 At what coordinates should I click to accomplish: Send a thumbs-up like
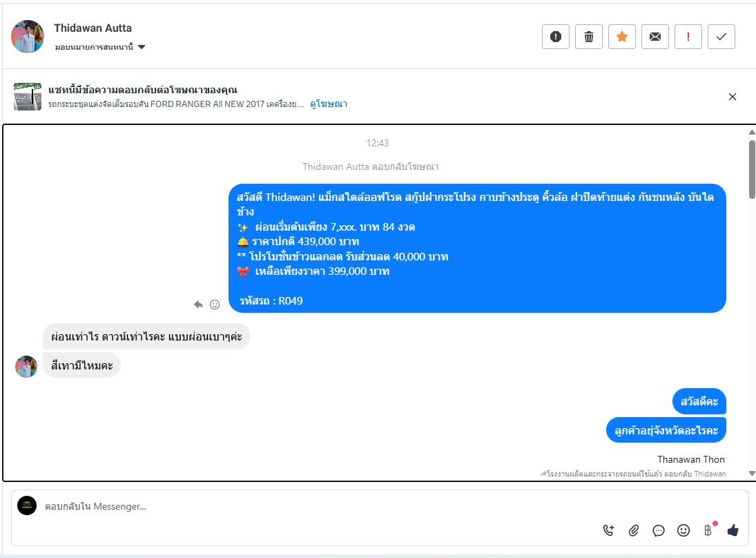(x=733, y=530)
